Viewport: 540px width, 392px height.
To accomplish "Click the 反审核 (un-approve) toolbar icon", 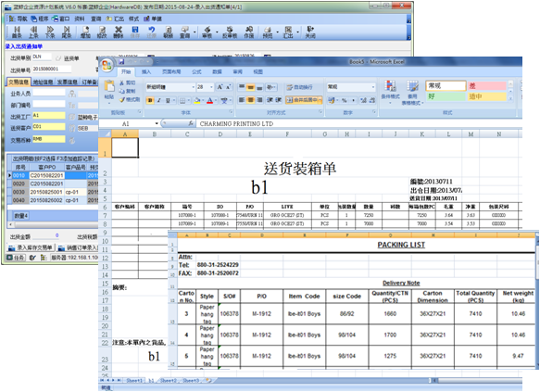I will [230, 32].
